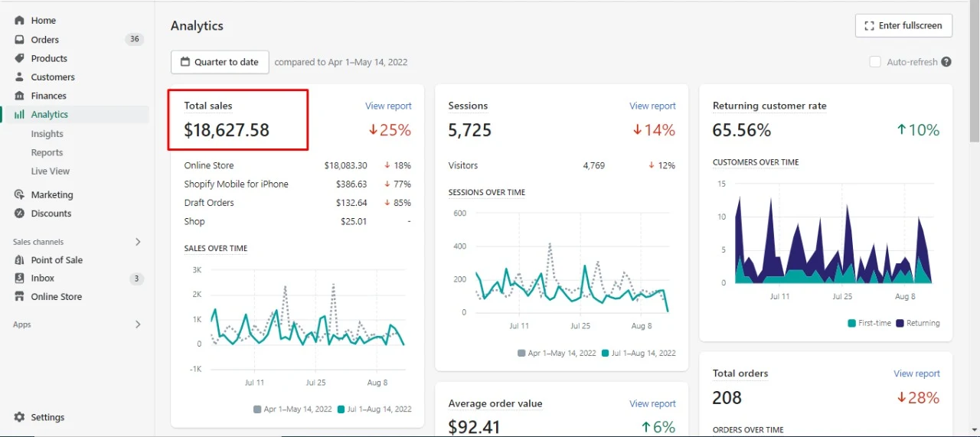Click the Sessions chart Jul 1–Aug 14 legend swatch

pos(606,354)
